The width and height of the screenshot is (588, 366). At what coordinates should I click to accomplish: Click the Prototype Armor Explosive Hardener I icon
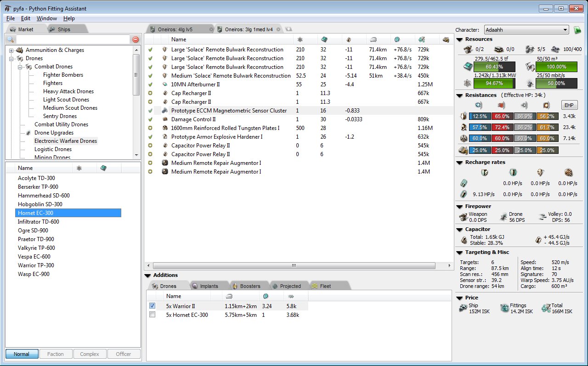point(165,137)
